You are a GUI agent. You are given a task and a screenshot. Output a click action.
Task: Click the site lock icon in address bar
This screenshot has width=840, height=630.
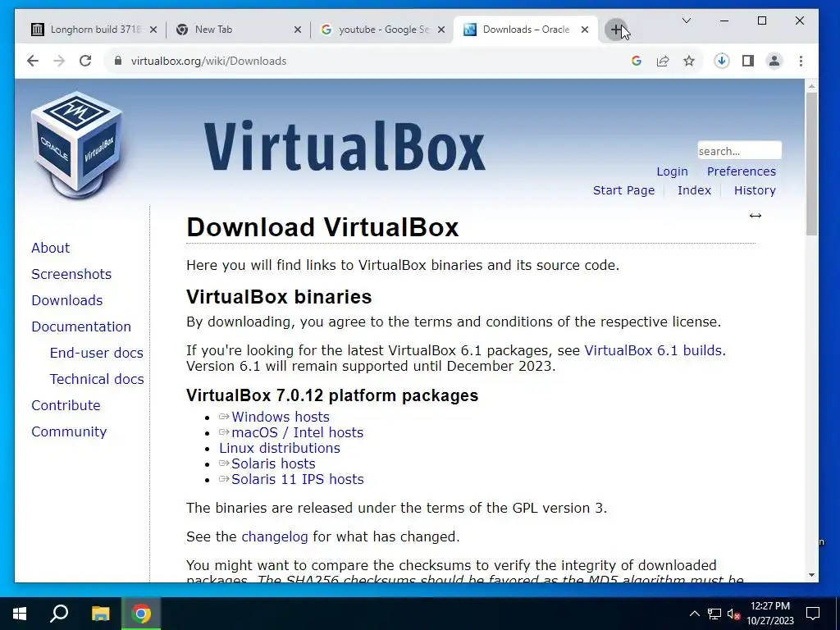coord(118,61)
